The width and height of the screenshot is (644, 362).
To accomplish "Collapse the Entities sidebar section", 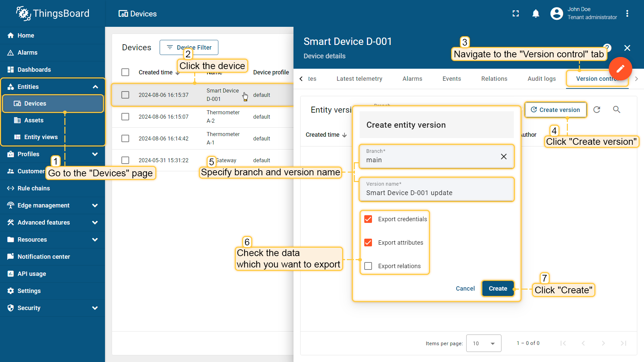I will tap(95, 87).
